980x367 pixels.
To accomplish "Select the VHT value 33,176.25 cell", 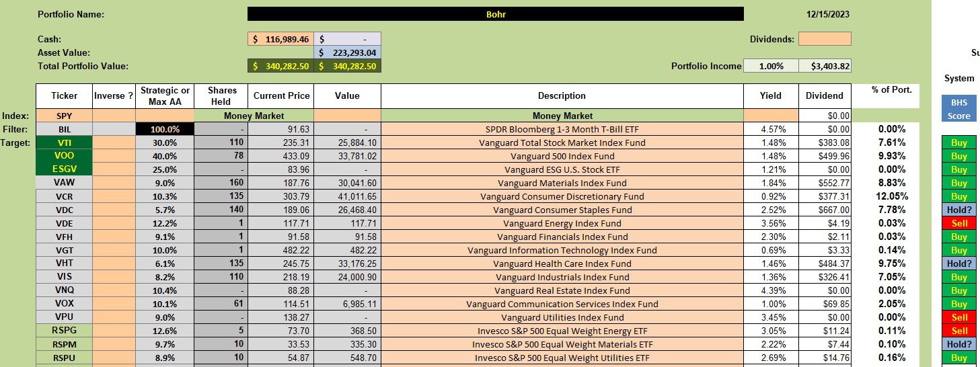I will pyautogui.click(x=347, y=263).
